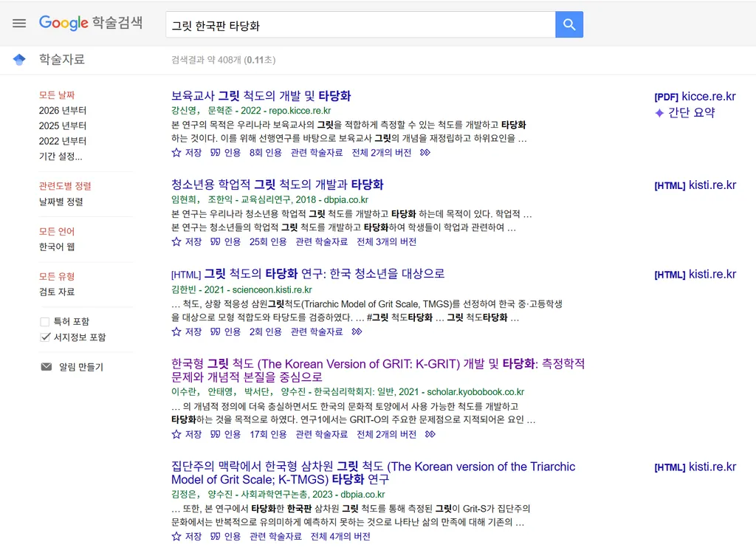Click cite quote icon for 청소년용 학업적 그릿 result
The width and height of the screenshot is (756, 553).
coord(215,241)
